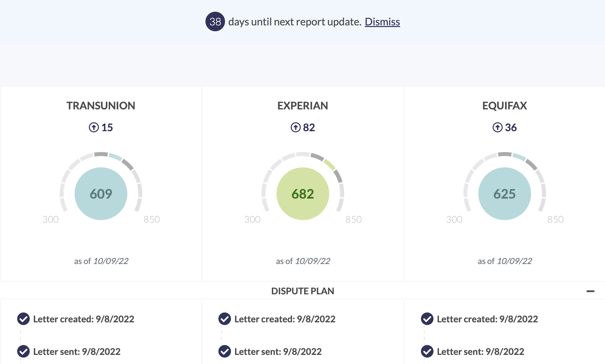Viewport: 605px width, 364px height.
Task: Click Equifax 'Letter sent: 9/8/2022' text
Action: pos(481,352)
